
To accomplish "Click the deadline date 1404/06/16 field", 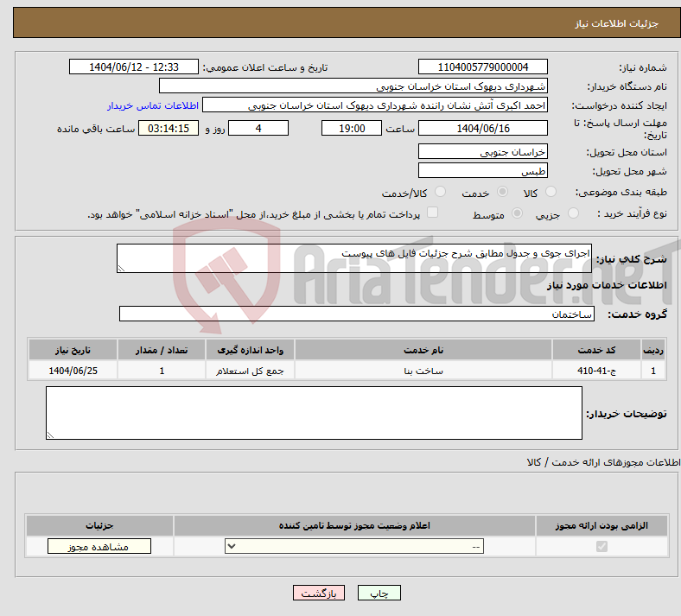I will click(x=482, y=128).
